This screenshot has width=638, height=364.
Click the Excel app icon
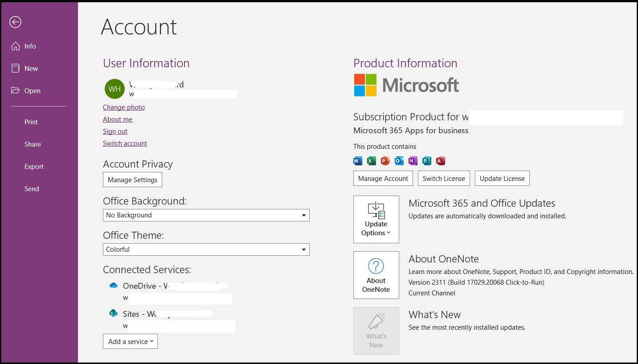pos(372,161)
